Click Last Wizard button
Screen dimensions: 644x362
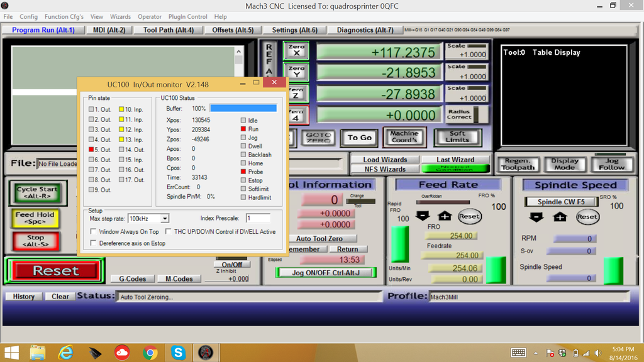pos(455,160)
